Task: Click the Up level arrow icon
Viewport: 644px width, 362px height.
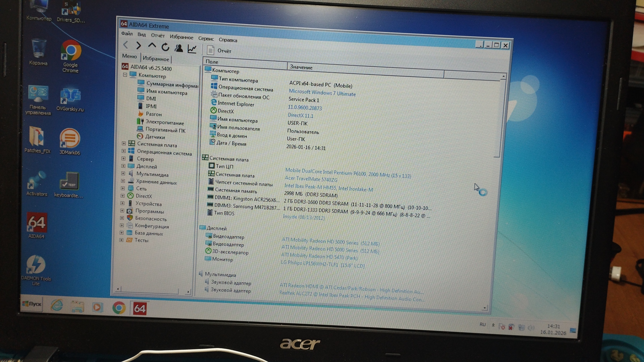Action: pos(152,46)
